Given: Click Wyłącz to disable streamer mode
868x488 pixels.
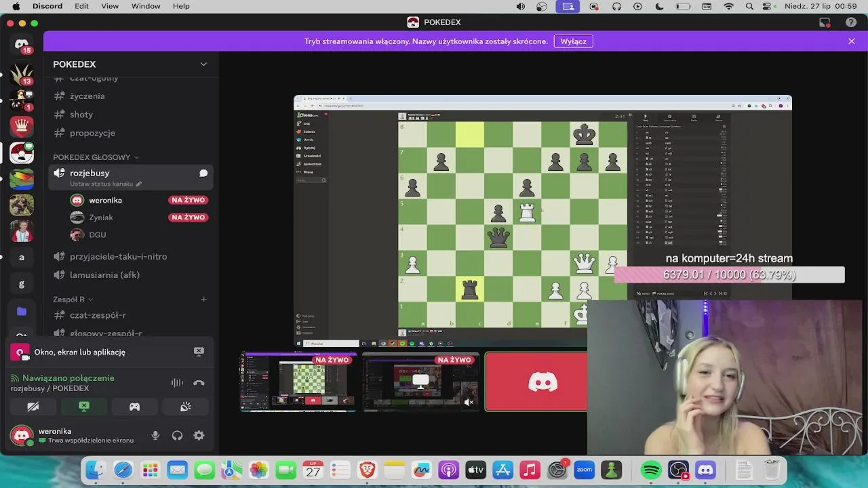Looking at the screenshot, I should [x=573, y=41].
